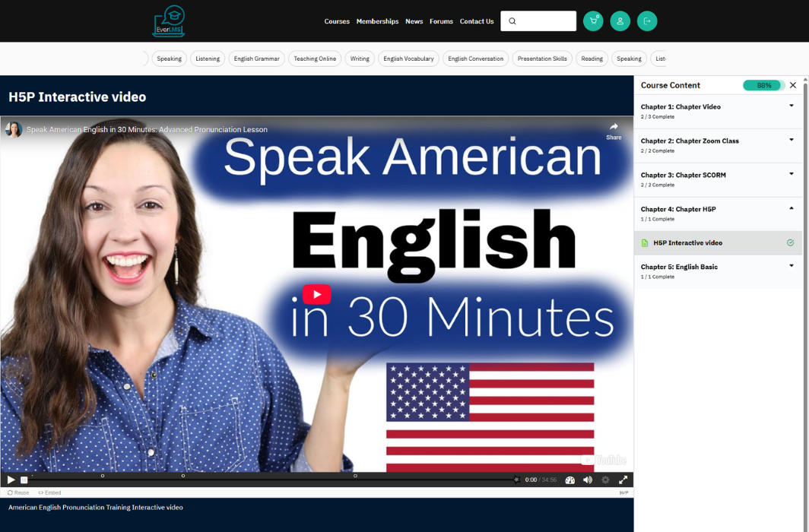Expand Chapter 2: Chapter Zoom Class
The image size is (809, 532).
click(791, 141)
